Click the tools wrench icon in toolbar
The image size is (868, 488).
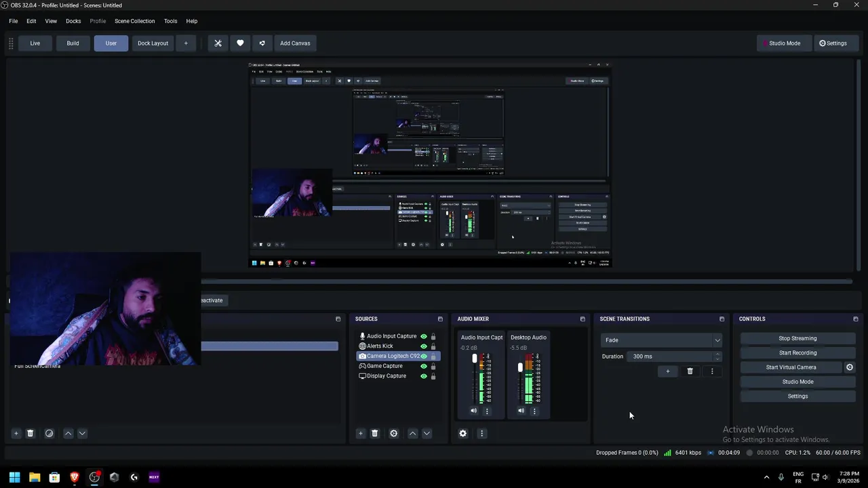[218, 43]
